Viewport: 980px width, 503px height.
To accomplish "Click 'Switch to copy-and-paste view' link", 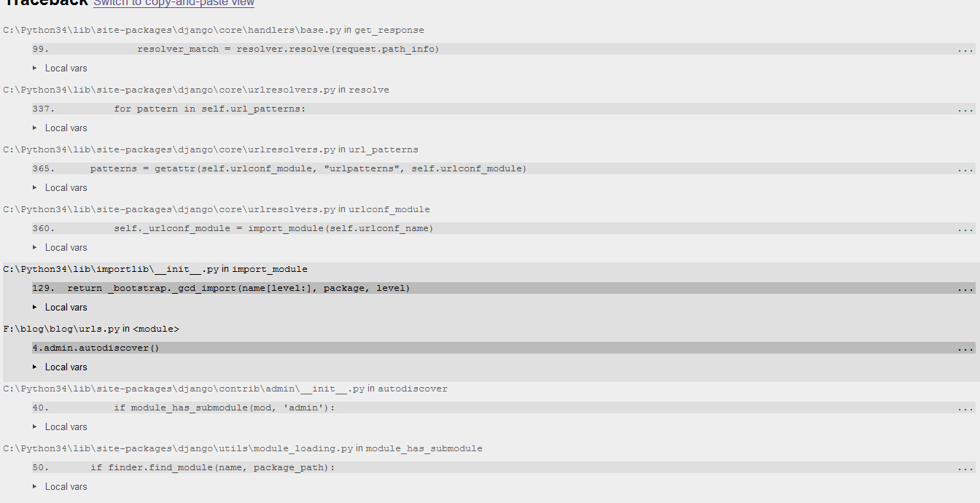I will [x=174, y=3].
